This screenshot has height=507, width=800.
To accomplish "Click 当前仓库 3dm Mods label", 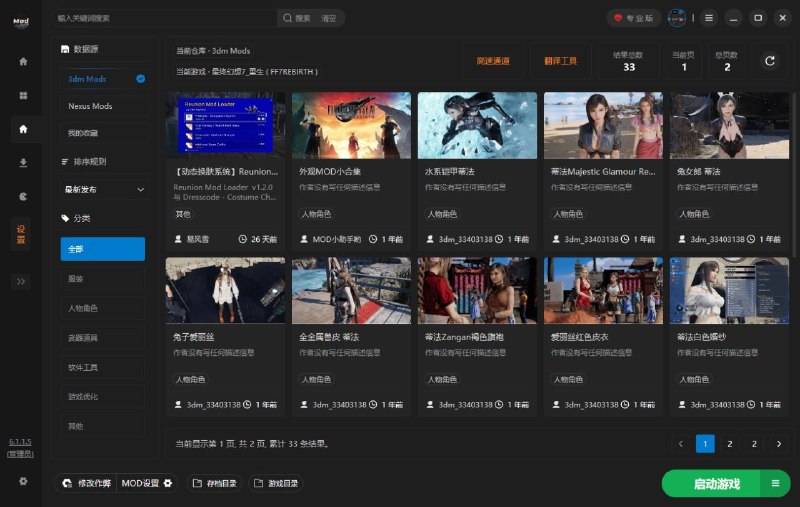I will tap(213, 51).
